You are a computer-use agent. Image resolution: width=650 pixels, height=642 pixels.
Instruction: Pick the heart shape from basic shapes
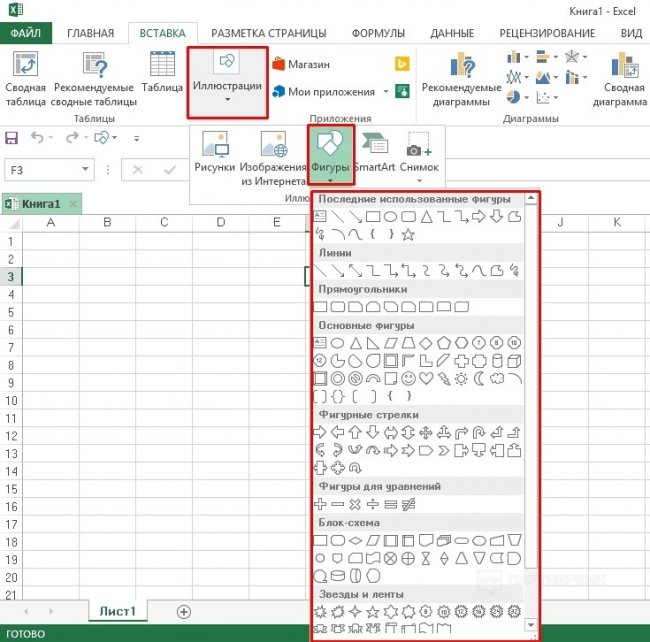(x=427, y=379)
